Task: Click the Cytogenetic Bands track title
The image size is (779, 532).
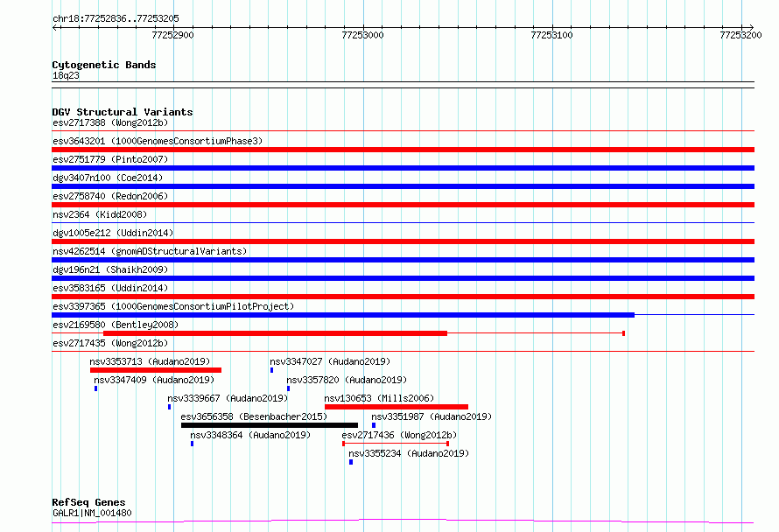Action: pos(104,65)
